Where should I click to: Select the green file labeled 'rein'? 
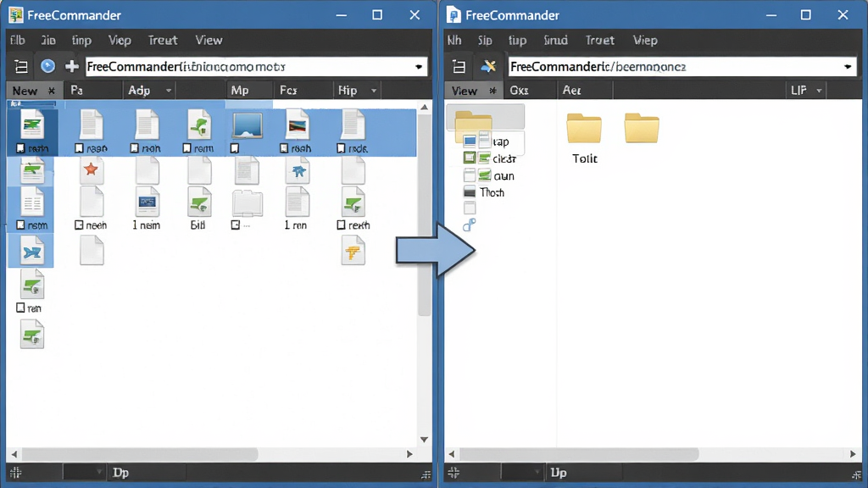coord(32,286)
